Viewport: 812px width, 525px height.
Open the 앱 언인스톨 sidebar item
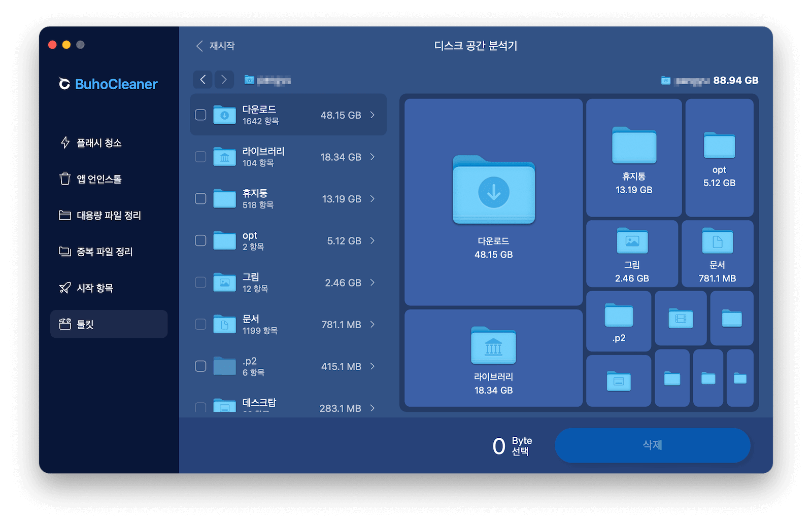[x=109, y=179]
